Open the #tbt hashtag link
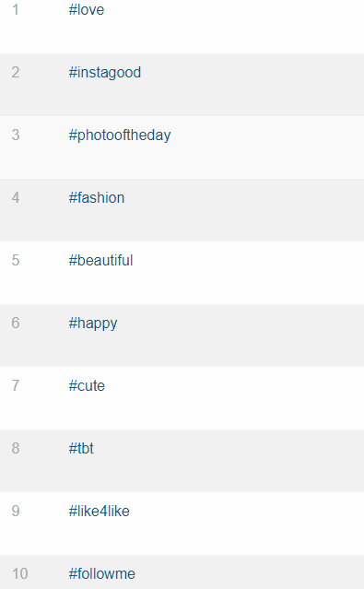Screen dimensions: 364x589 (x=81, y=449)
